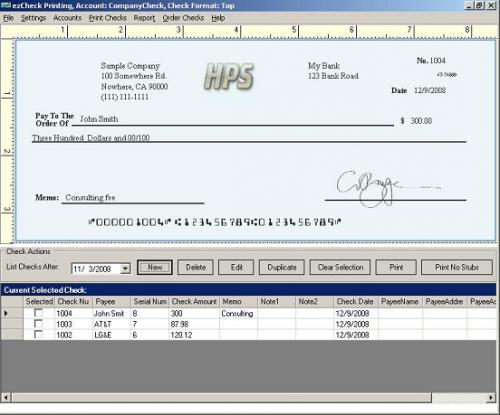Open the Settings menu

[x=33, y=18]
